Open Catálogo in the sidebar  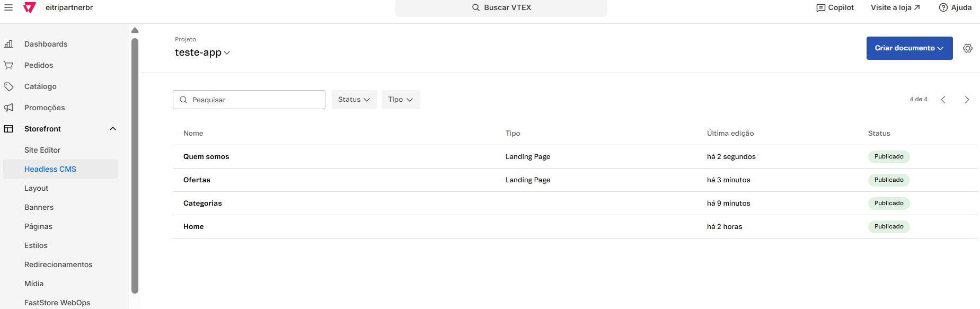pyautogui.click(x=40, y=86)
